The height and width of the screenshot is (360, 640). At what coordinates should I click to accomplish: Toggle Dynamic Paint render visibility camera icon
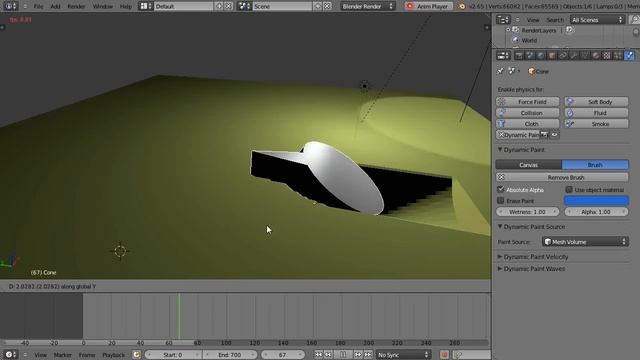pyautogui.click(x=544, y=135)
